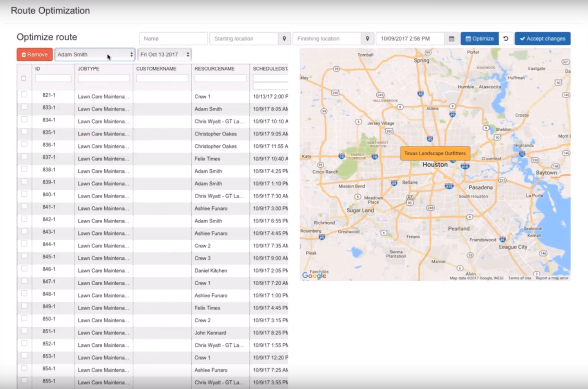
Task: Click inside the Name input field
Action: coord(172,38)
